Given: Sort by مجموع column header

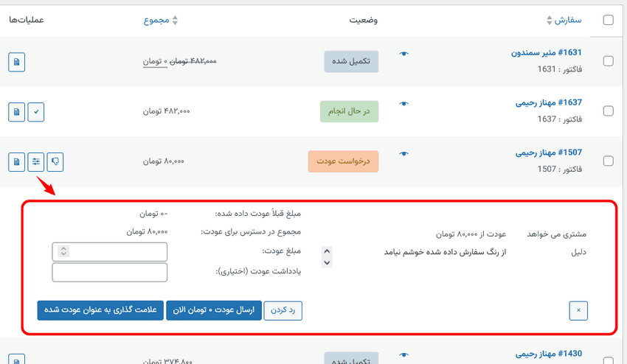Looking at the screenshot, I should [160, 20].
